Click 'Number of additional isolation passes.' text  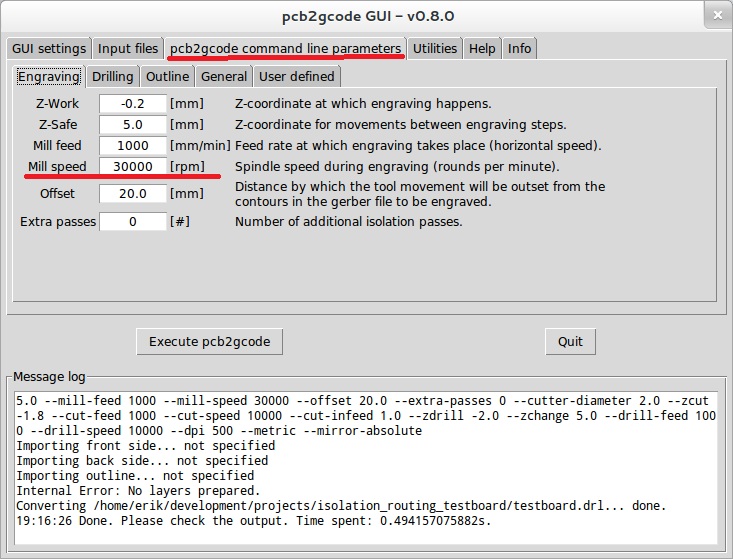coord(349,222)
